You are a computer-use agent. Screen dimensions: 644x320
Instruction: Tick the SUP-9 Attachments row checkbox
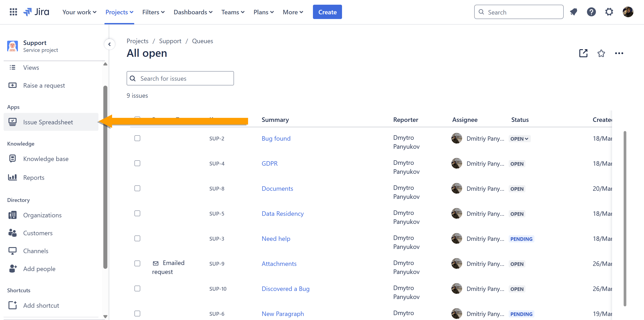click(x=137, y=263)
